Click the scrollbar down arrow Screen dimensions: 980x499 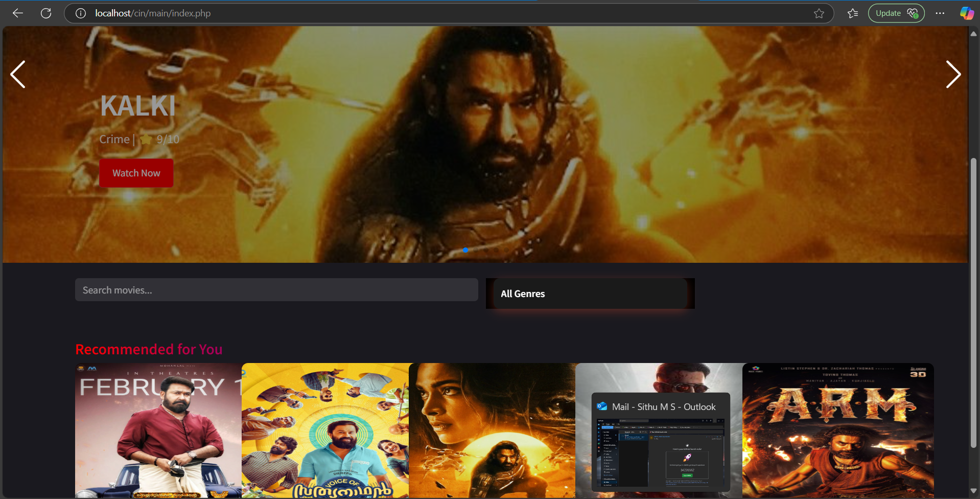pos(973,491)
